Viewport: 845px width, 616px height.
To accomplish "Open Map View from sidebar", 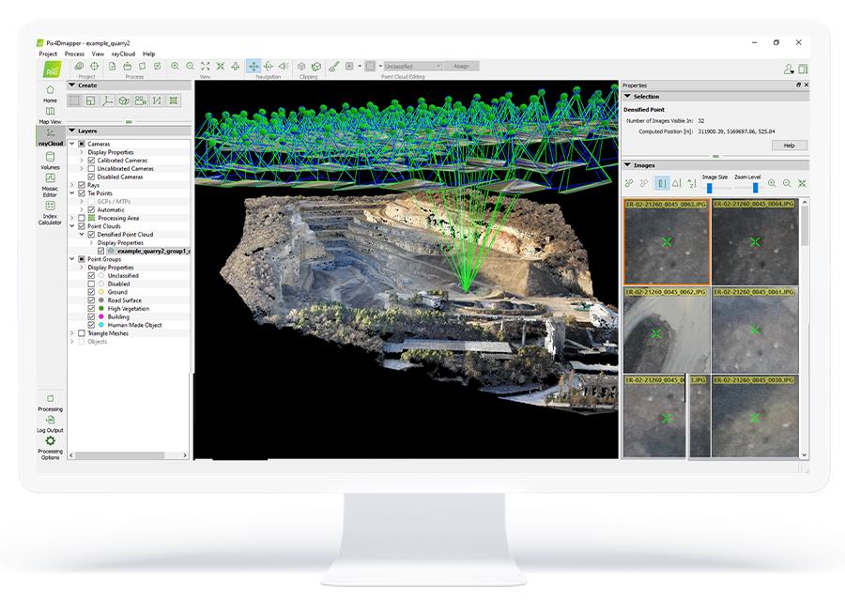I will [50, 115].
